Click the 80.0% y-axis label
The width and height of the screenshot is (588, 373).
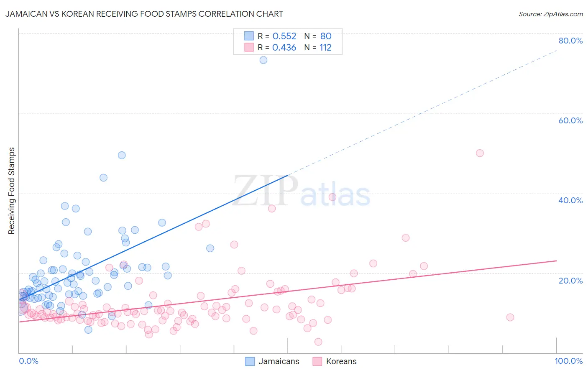coord(570,41)
